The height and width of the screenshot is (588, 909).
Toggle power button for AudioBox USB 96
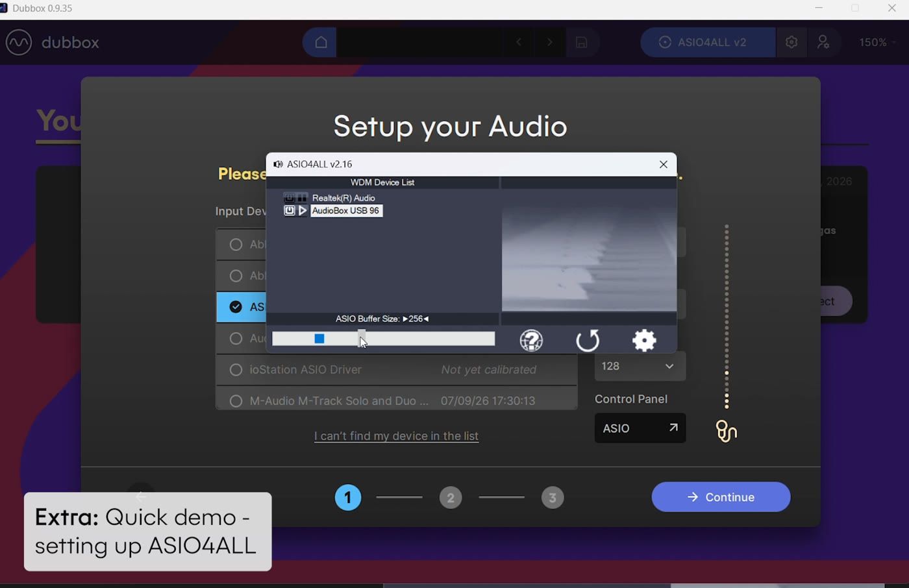[x=289, y=210]
